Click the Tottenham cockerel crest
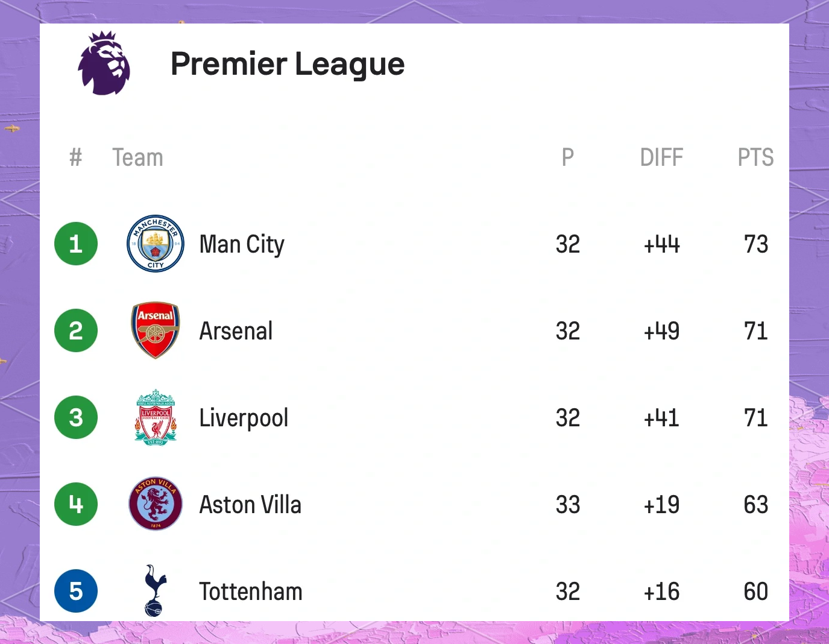This screenshot has height=644, width=829. pyautogui.click(x=155, y=591)
